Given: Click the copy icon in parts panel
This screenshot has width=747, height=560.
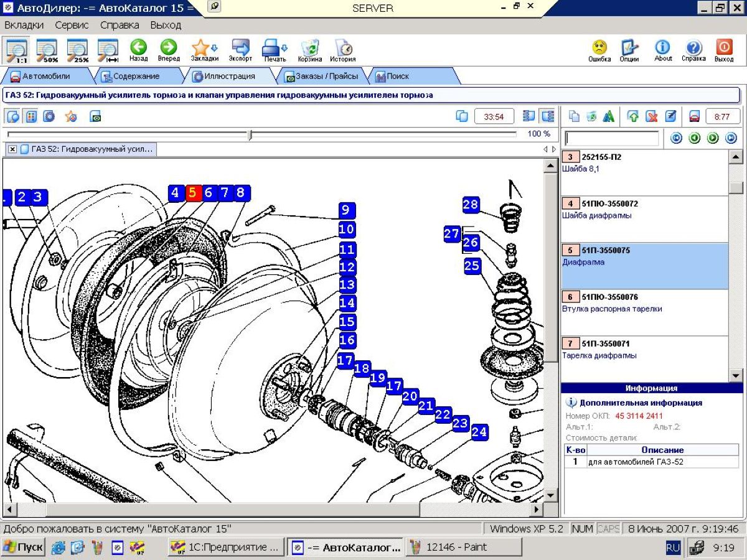Looking at the screenshot, I should (x=575, y=116).
